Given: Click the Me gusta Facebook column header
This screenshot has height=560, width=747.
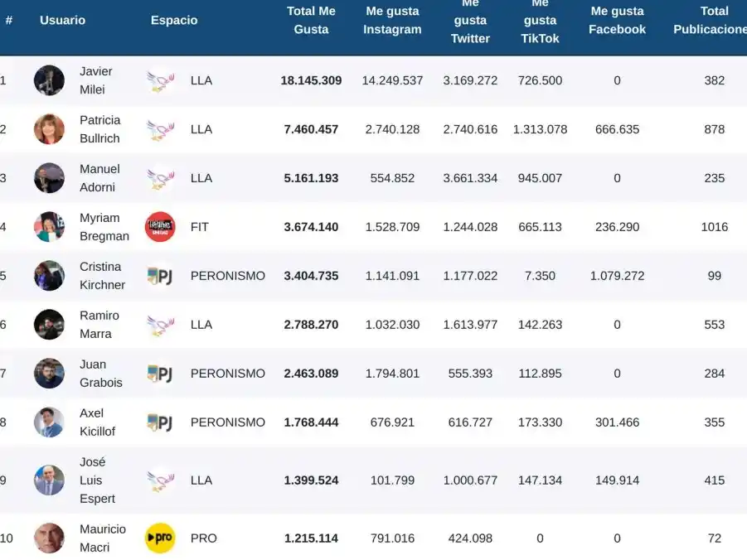Looking at the screenshot, I should 617,21.
